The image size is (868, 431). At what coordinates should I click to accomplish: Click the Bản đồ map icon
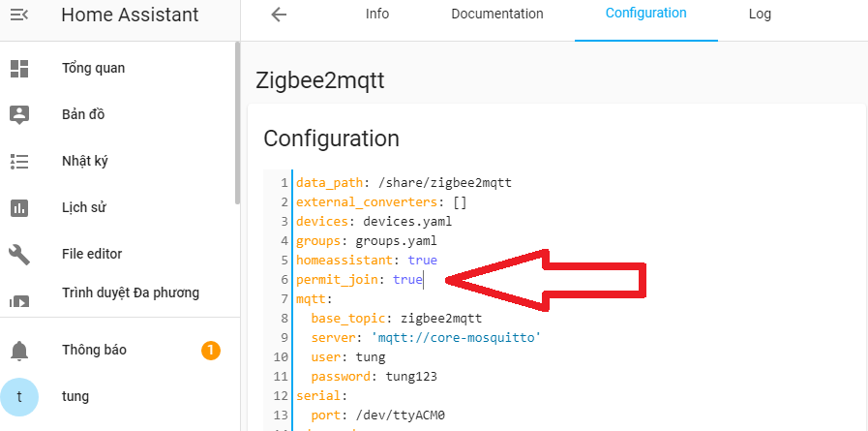(x=19, y=114)
